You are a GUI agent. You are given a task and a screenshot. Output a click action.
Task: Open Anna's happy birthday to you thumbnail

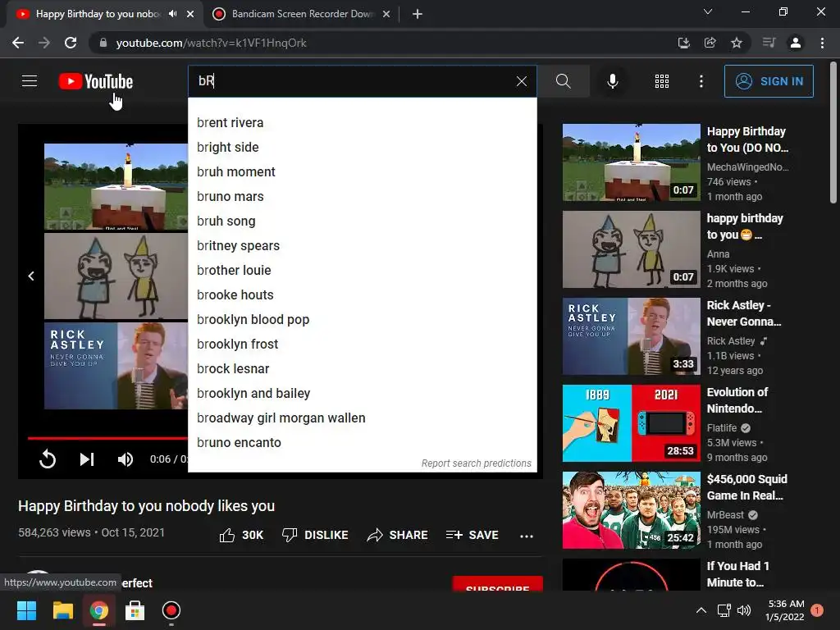pyautogui.click(x=631, y=249)
